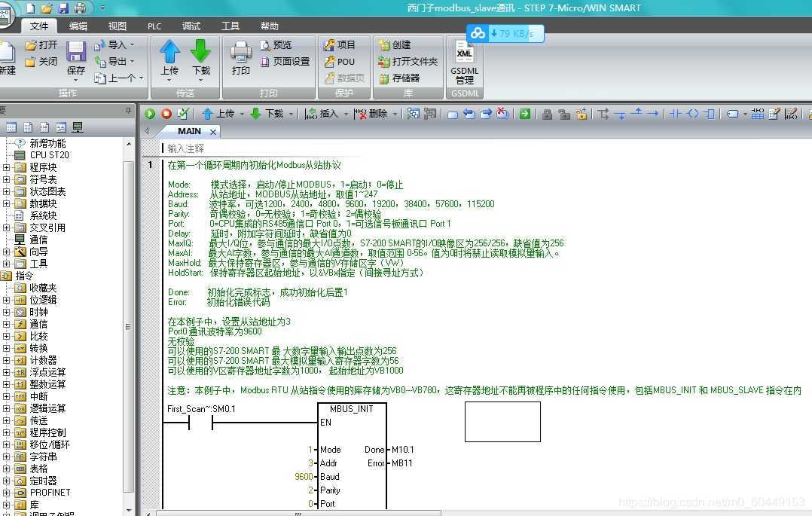Close the MAIN tab
812x516 pixels.
pos(213,132)
